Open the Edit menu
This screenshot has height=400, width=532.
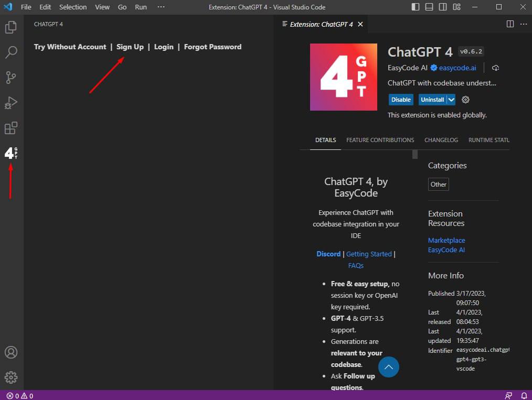point(45,7)
